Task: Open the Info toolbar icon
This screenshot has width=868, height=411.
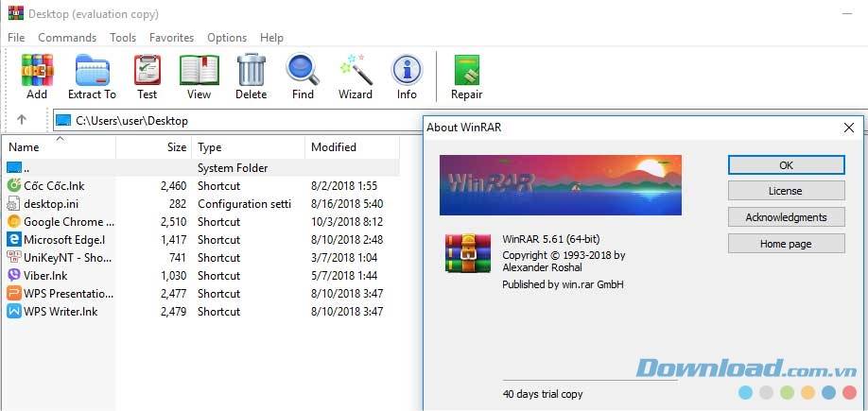Action: [407, 70]
